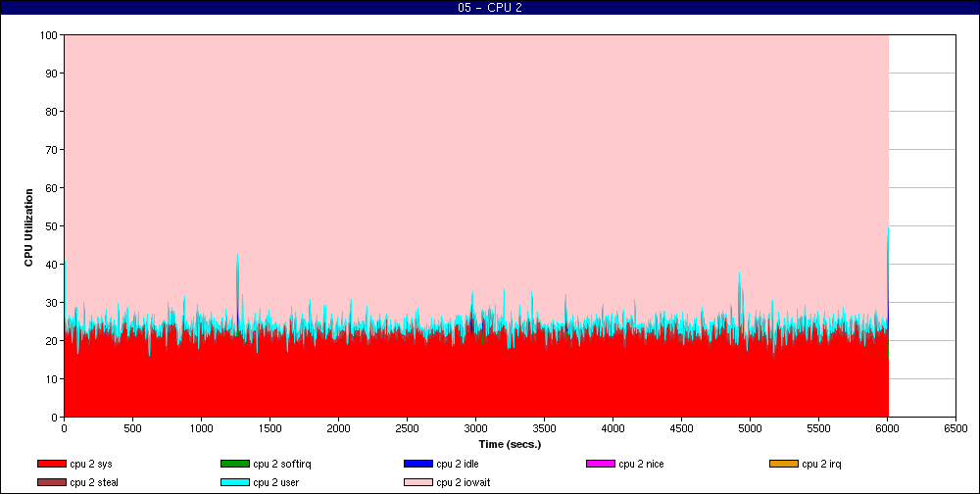The height and width of the screenshot is (494, 980).
Task: Select the 'cpu 2 user' legend label
Action: (278, 482)
